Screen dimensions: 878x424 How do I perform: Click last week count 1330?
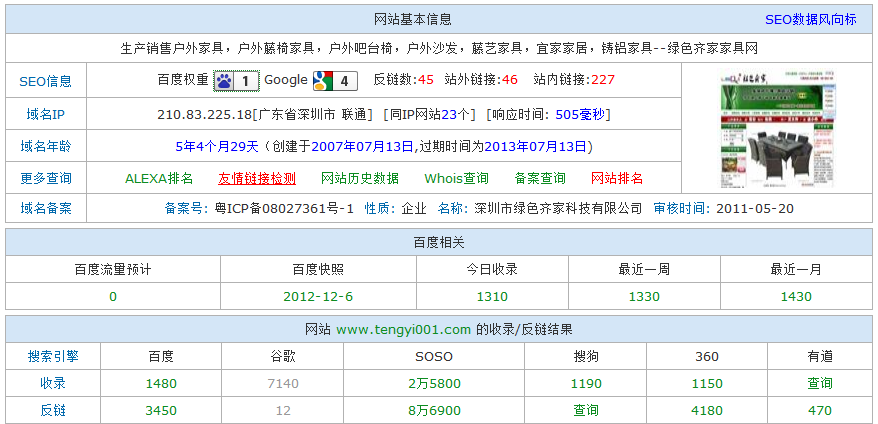point(644,297)
